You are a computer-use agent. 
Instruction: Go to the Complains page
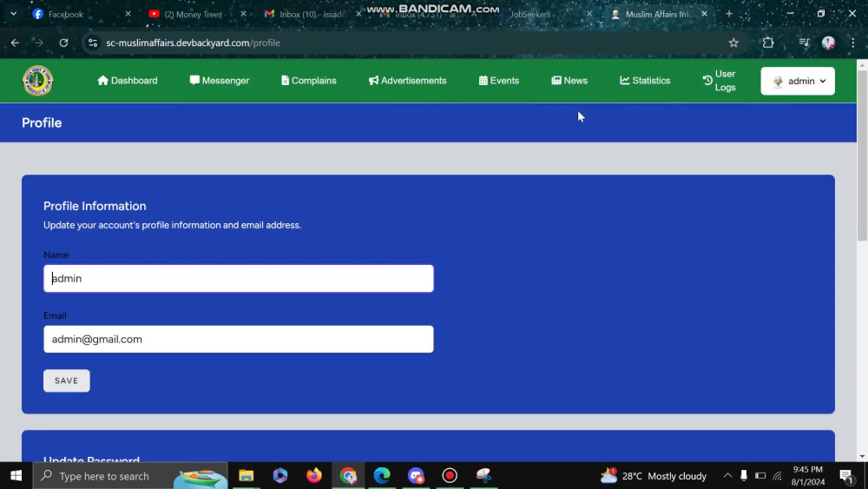point(308,81)
